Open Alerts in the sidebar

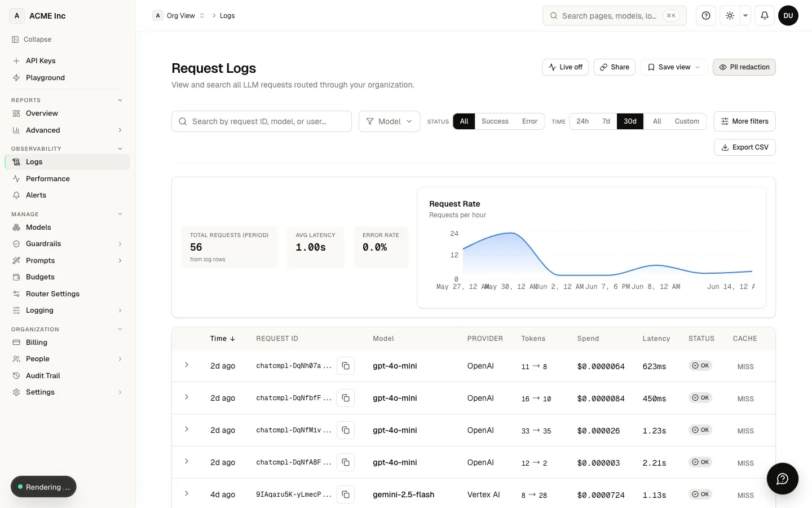[68, 195]
